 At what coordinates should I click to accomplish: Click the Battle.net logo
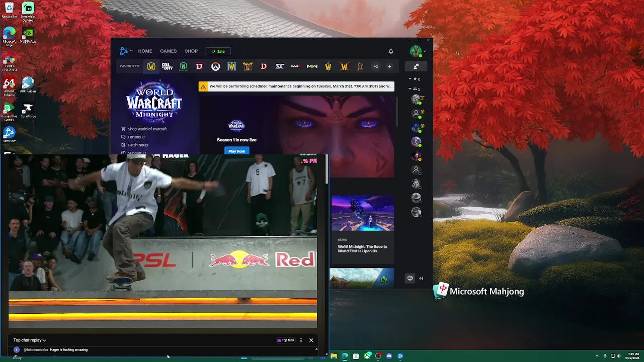(124, 51)
